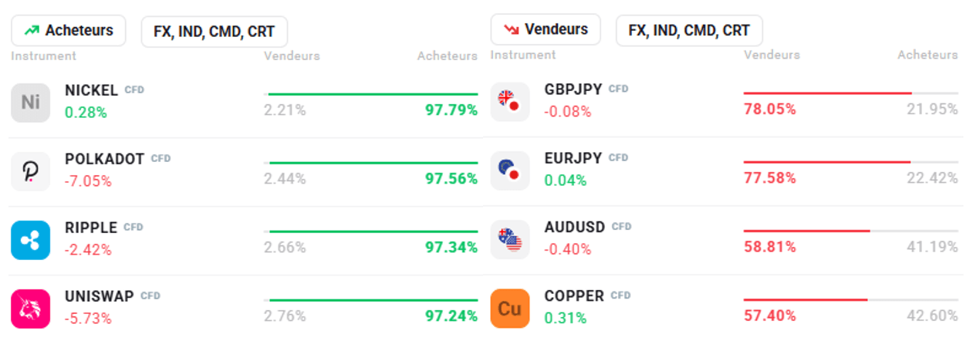Open the GBPJPY instrument name
Viewport: 980px width, 351px height.
tap(572, 89)
